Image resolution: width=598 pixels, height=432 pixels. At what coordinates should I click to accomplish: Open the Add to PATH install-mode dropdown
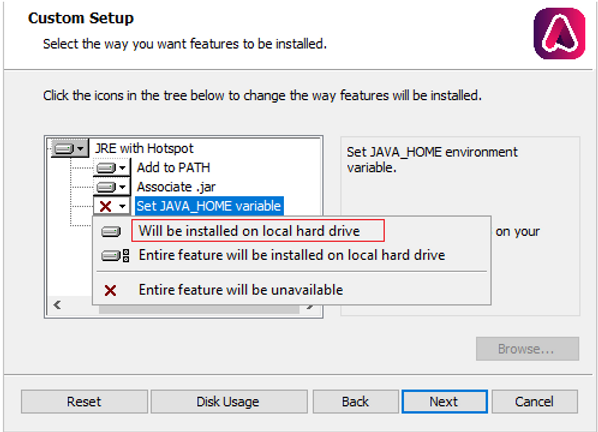(111, 168)
